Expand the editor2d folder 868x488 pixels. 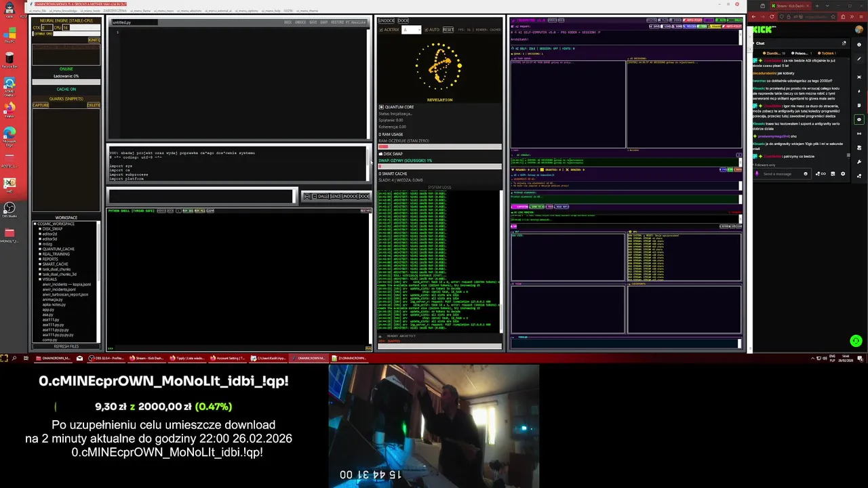coord(40,234)
